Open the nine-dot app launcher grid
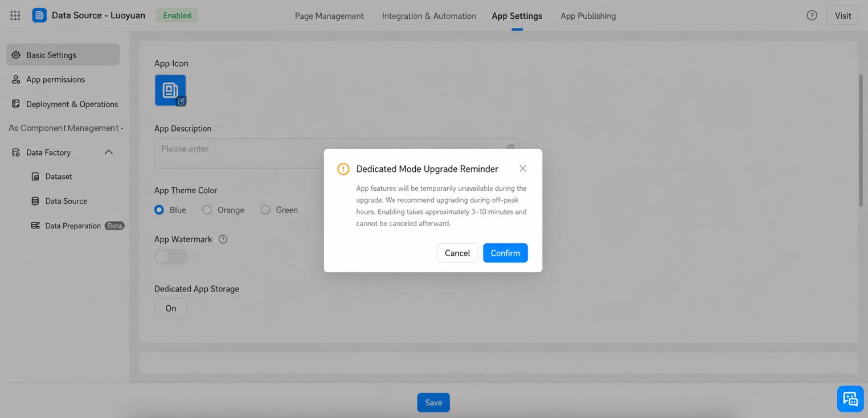Image resolution: width=868 pixels, height=418 pixels. coord(15,15)
